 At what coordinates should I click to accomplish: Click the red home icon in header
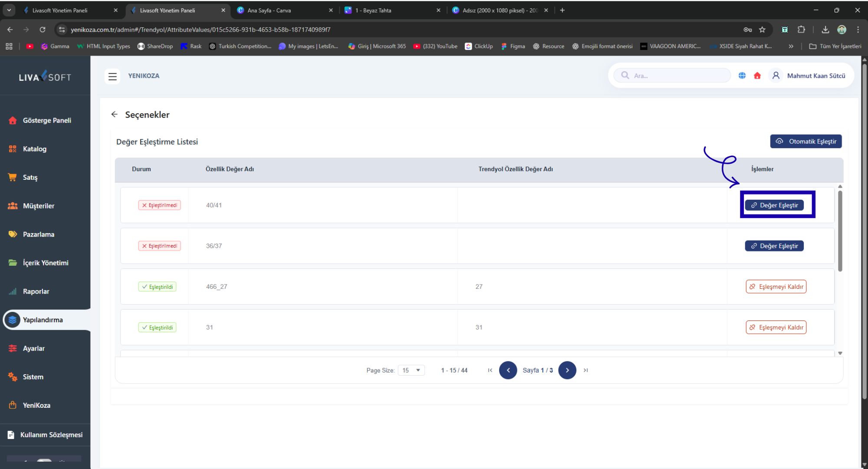757,76
